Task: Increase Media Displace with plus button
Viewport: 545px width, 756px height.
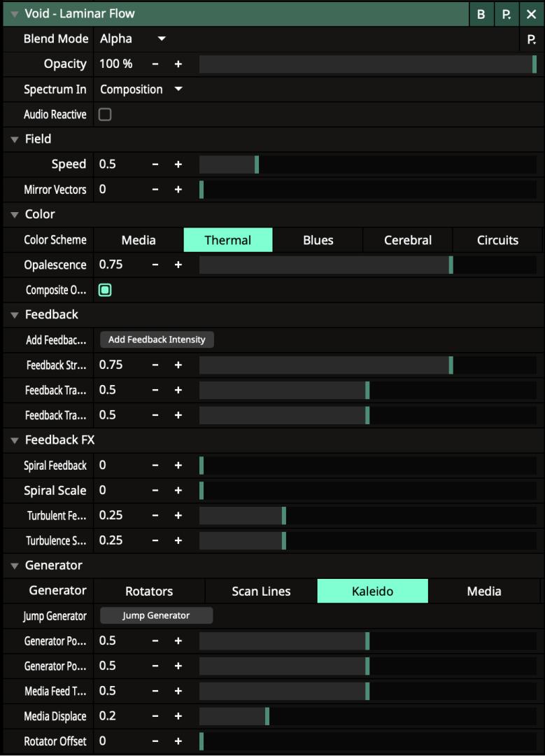Action: tap(178, 716)
